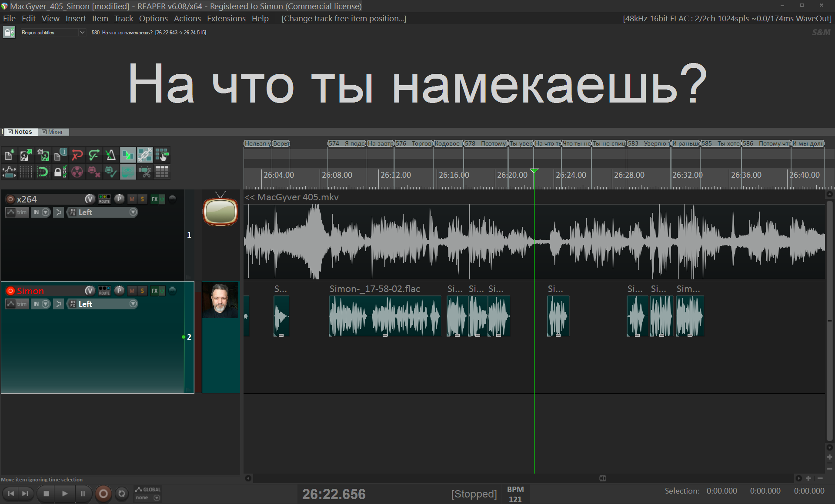Toggle the Grid lines toolbar icon

[26, 172]
